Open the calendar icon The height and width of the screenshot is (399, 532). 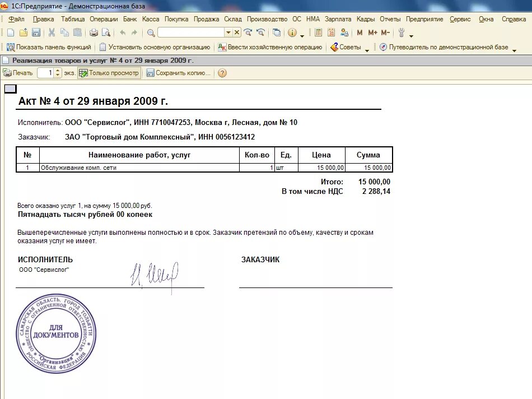tap(331, 33)
